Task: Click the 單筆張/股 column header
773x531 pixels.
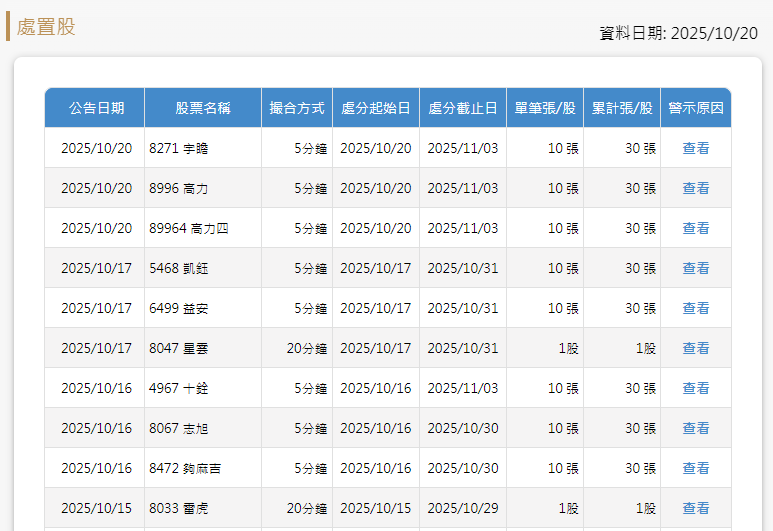Action: click(545, 108)
